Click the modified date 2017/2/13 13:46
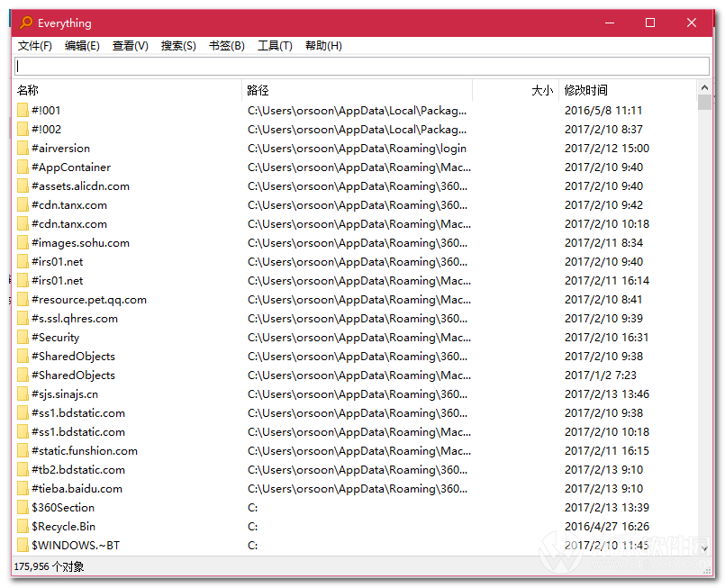 607,394
